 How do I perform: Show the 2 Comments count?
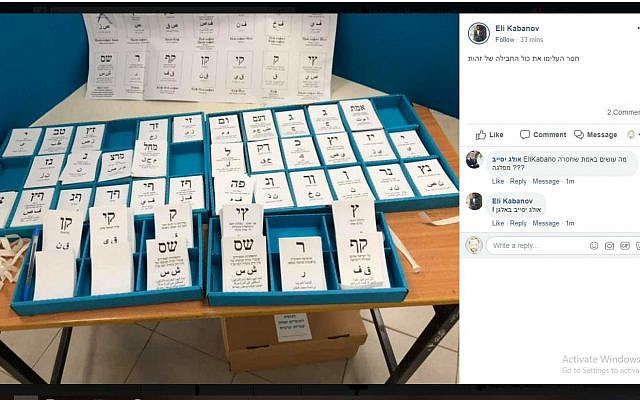pos(623,112)
